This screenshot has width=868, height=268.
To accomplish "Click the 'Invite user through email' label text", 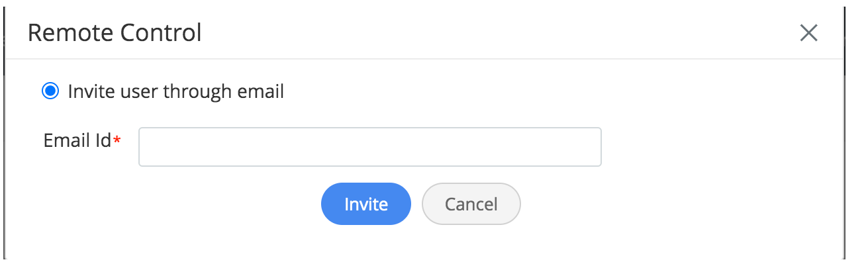I will (176, 91).
